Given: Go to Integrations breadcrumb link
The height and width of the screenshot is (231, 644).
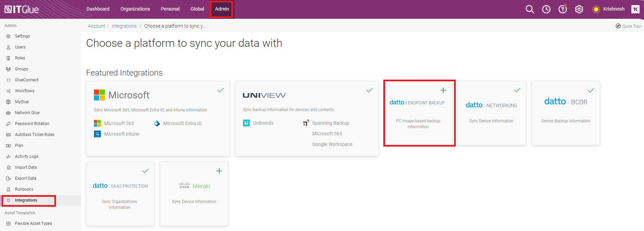Looking at the screenshot, I should (124, 26).
